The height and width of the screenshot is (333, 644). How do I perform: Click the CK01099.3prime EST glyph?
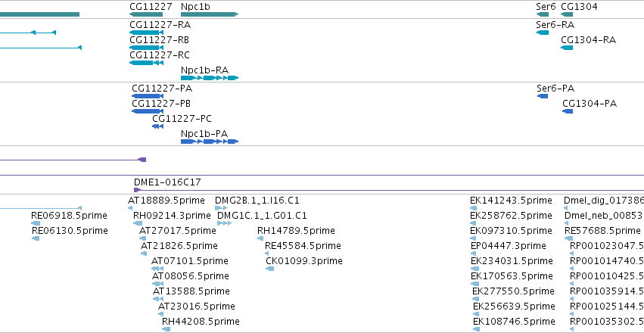[x=270, y=269]
